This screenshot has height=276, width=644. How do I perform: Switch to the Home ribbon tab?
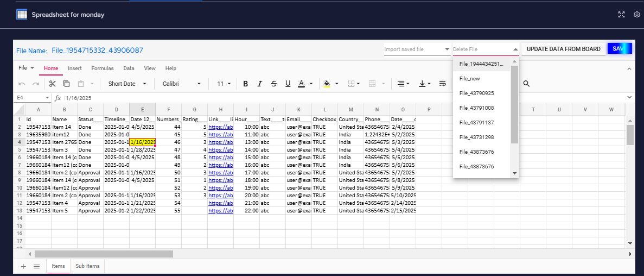pos(51,68)
